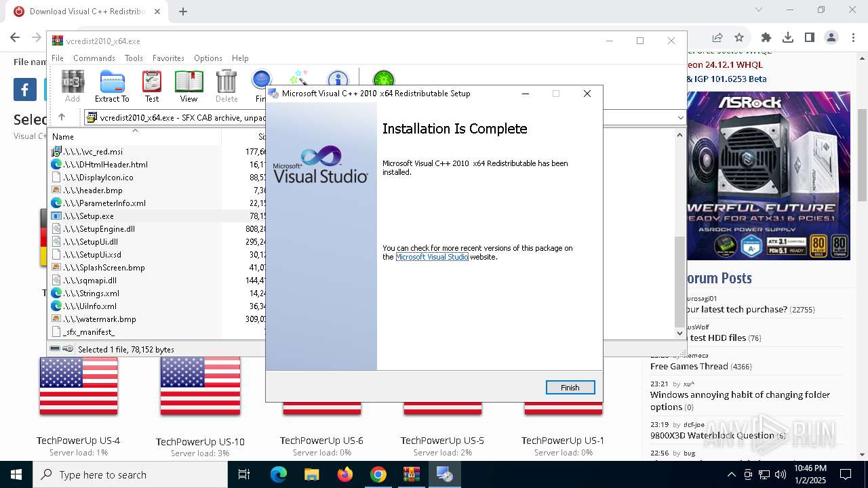Open Windows annoying habit forum post
This screenshot has height=488, width=868.
(x=740, y=401)
